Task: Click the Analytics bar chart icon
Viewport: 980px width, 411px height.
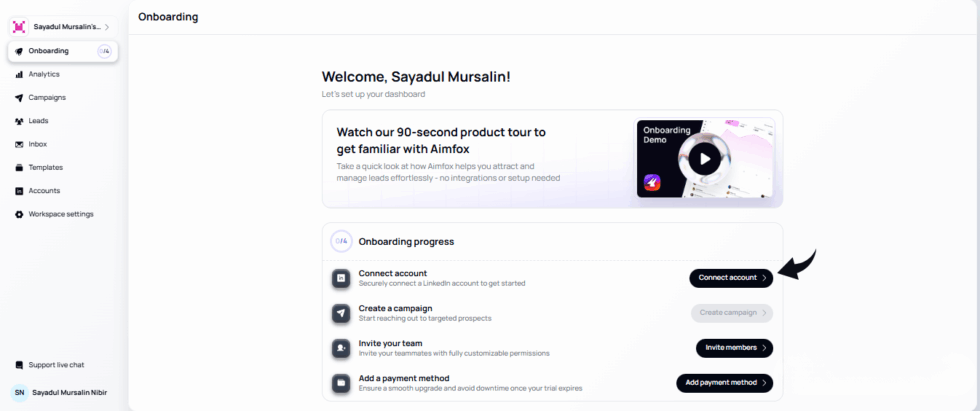Action: point(19,74)
